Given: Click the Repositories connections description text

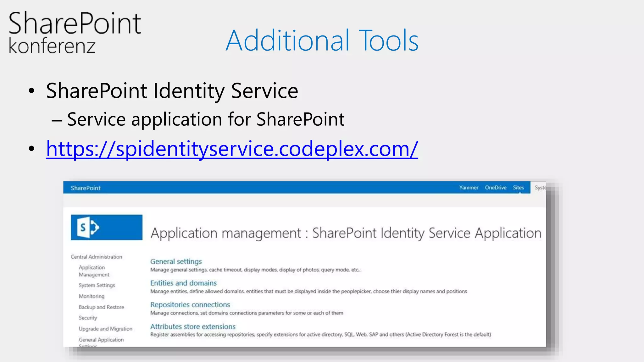Looking at the screenshot, I should pyautogui.click(x=247, y=313).
